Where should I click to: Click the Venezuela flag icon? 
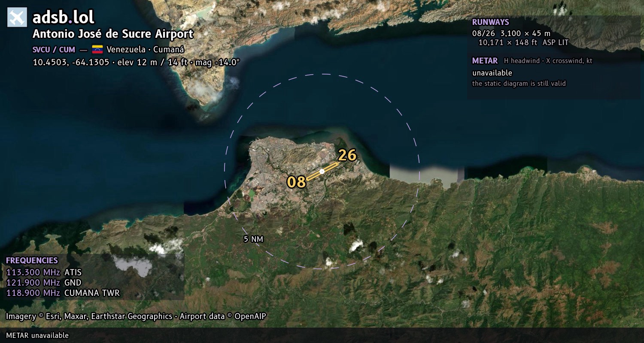pyautogui.click(x=97, y=49)
